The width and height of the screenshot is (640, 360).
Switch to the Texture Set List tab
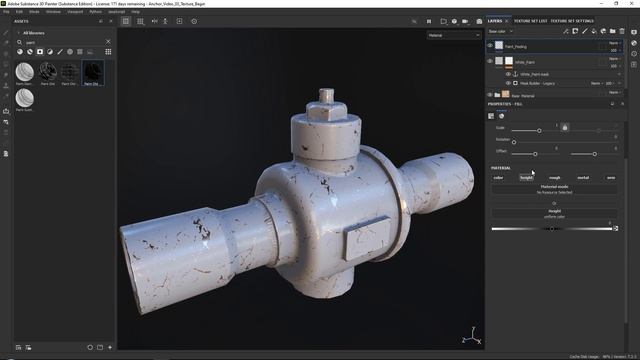point(530,21)
